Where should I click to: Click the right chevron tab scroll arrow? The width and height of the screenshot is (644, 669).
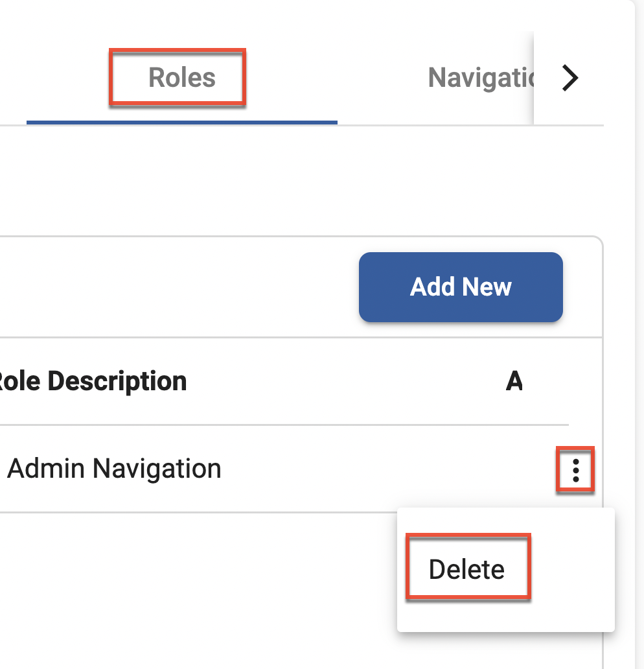[569, 78]
